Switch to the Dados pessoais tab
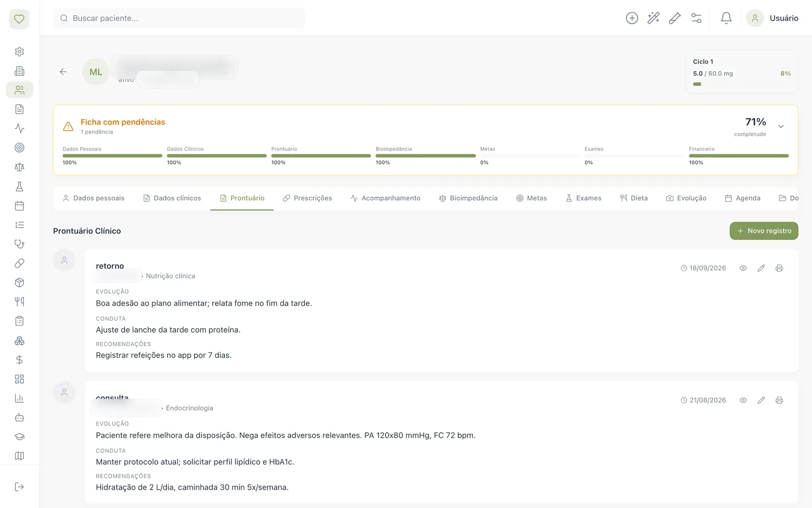This screenshot has width=812, height=508. tap(93, 198)
